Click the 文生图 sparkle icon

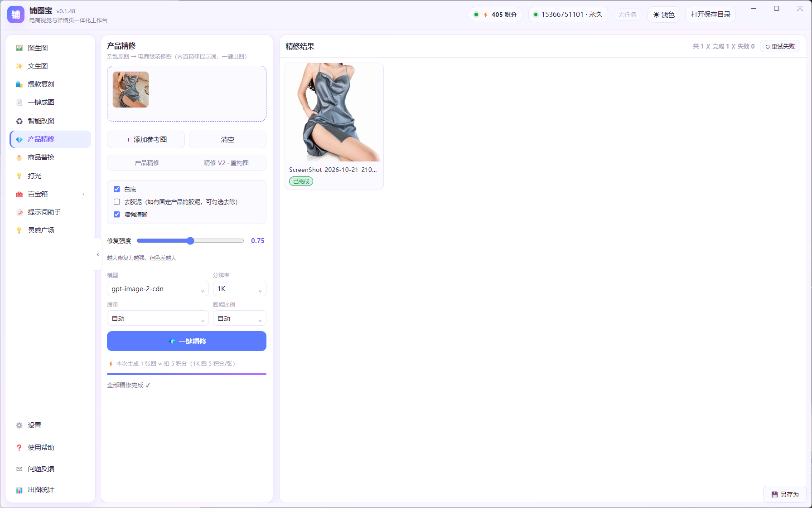coord(19,66)
